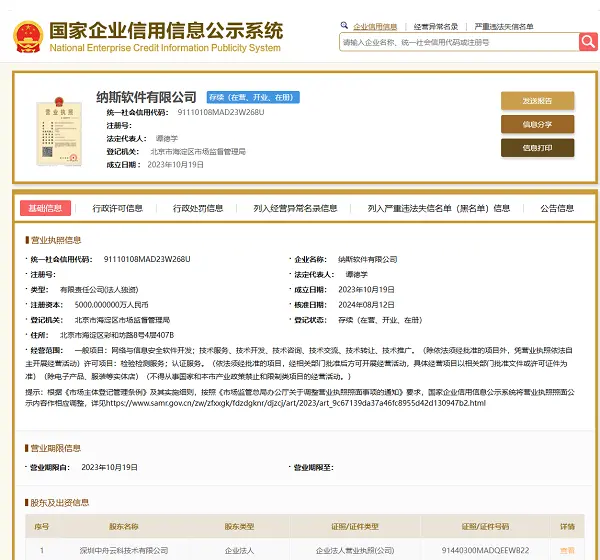The height and width of the screenshot is (560, 600).
Task: Click the 证照/证件号码 column header
Action: (x=485, y=527)
